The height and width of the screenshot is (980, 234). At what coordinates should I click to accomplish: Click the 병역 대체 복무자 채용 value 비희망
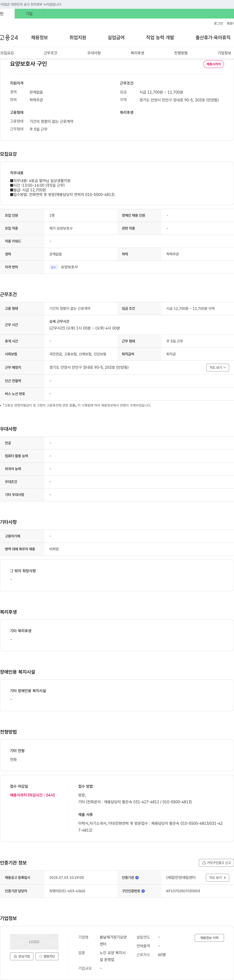tap(54, 549)
